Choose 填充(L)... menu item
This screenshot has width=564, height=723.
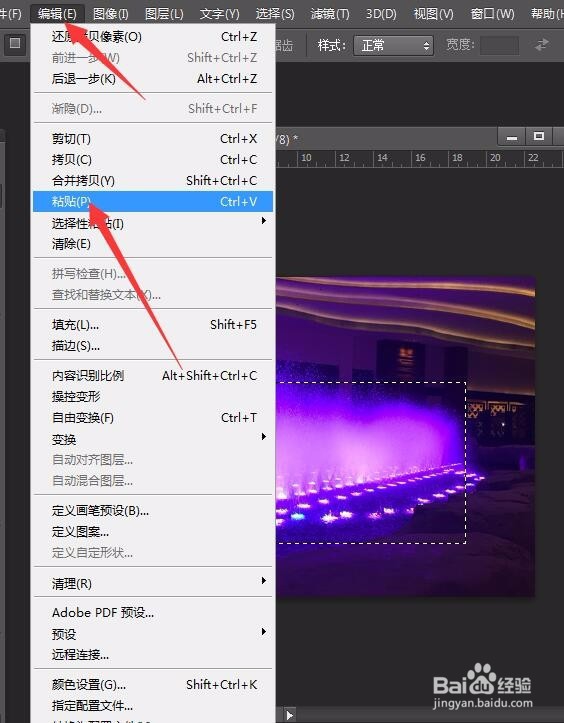153,325
